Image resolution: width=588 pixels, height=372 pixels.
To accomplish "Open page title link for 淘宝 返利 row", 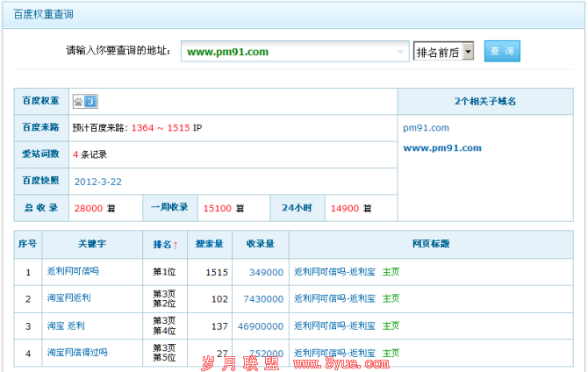I will (334, 325).
